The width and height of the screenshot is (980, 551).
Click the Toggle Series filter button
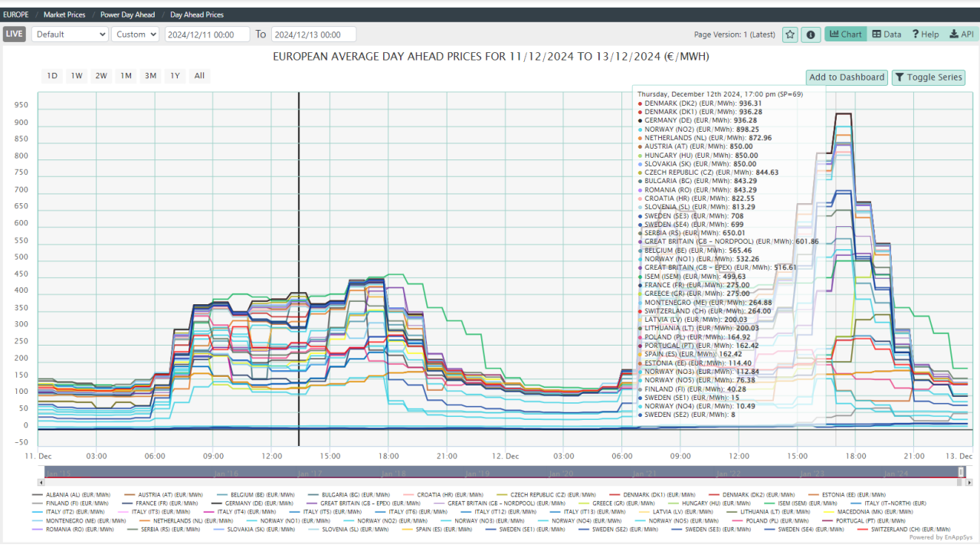pyautogui.click(x=929, y=77)
